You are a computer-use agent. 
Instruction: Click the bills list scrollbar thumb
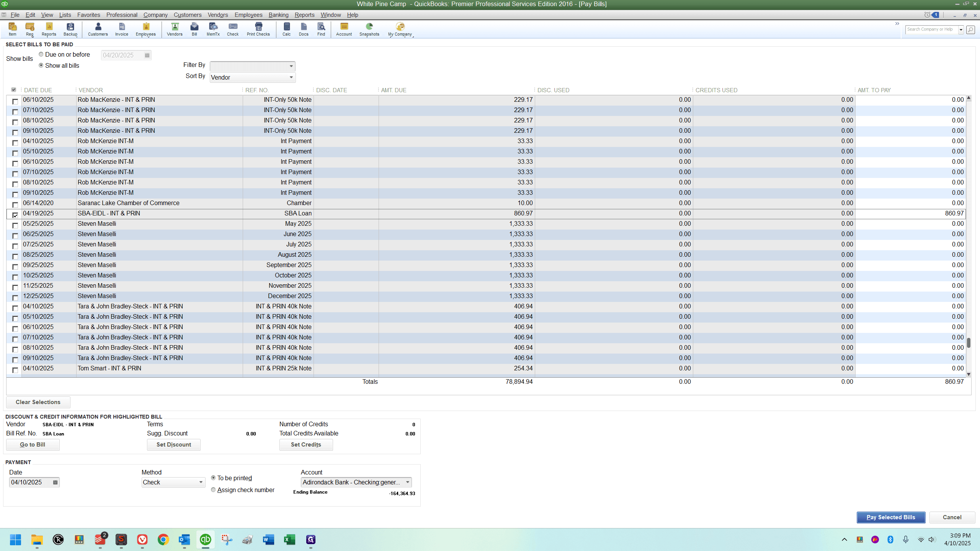pos(969,343)
